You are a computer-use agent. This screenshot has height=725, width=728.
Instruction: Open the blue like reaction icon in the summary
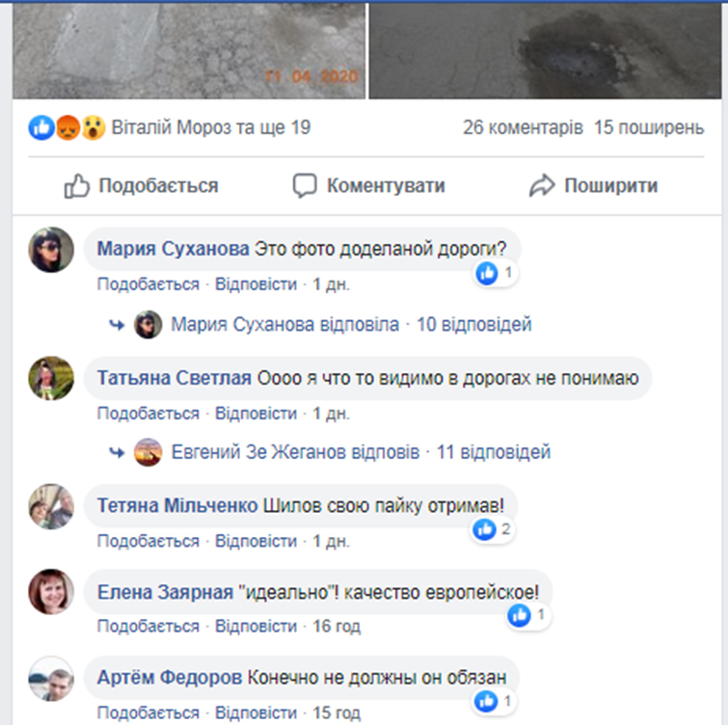point(41,127)
